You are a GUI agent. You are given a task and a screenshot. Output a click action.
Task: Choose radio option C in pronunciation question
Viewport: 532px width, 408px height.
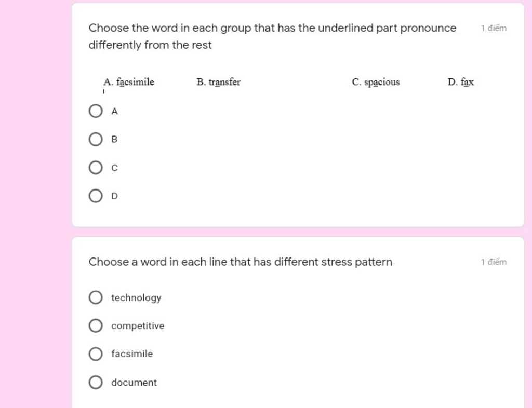tap(96, 168)
